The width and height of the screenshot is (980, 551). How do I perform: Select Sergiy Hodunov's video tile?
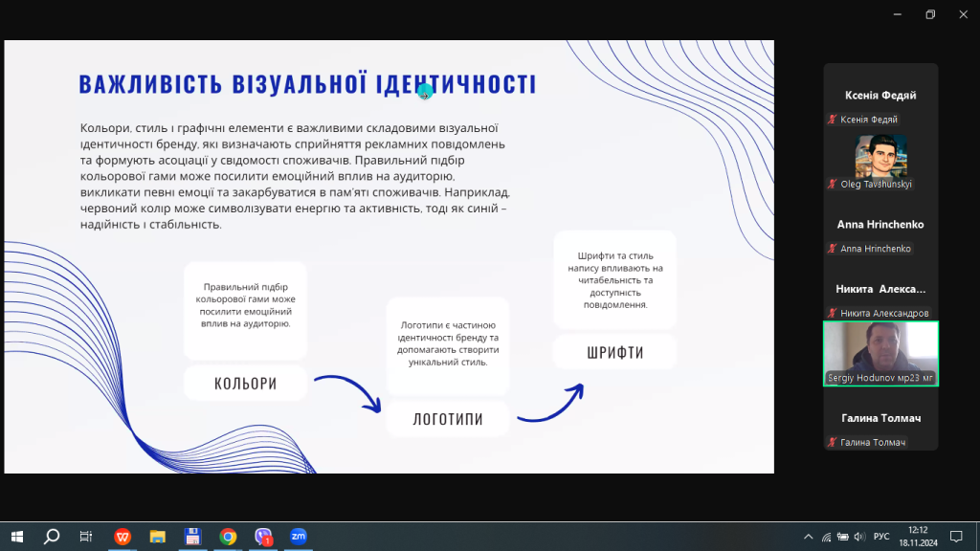880,353
